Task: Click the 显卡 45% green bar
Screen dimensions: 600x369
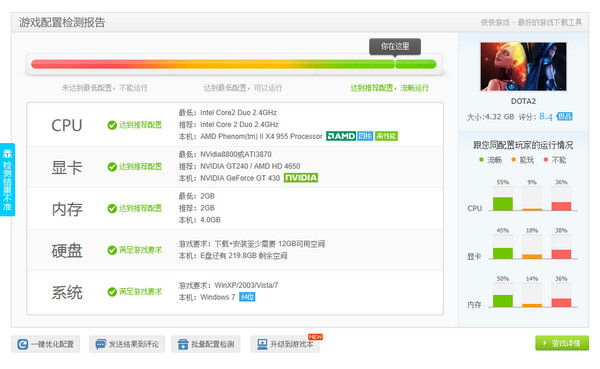Action: [503, 253]
